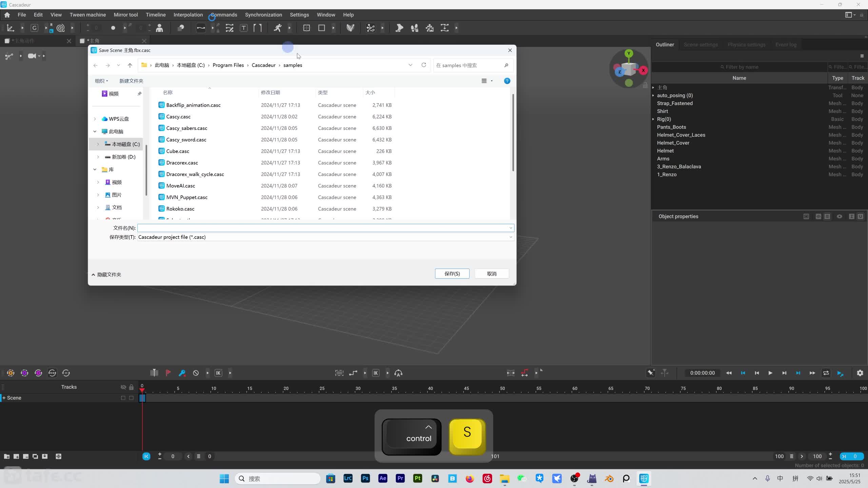Play the animation
The height and width of the screenshot is (488, 868).
[x=770, y=373]
